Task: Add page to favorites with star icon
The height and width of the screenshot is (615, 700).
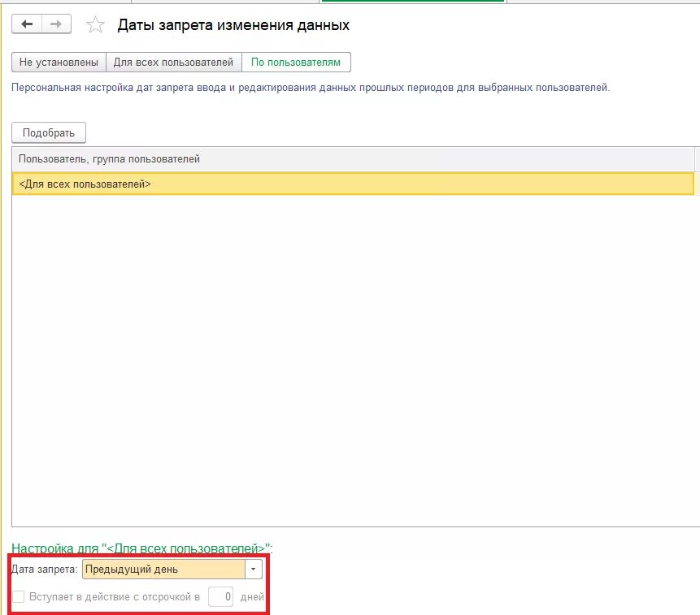Action: [x=95, y=25]
